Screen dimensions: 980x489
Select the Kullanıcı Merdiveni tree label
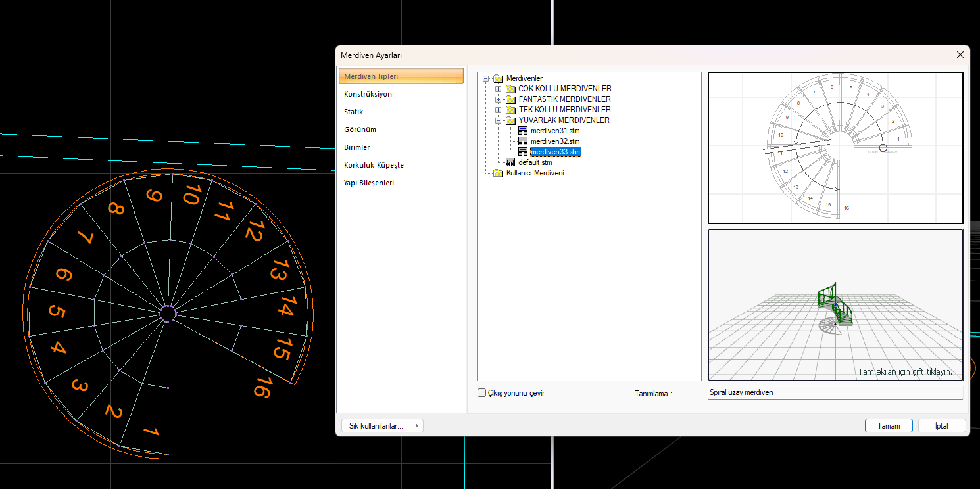click(535, 173)
